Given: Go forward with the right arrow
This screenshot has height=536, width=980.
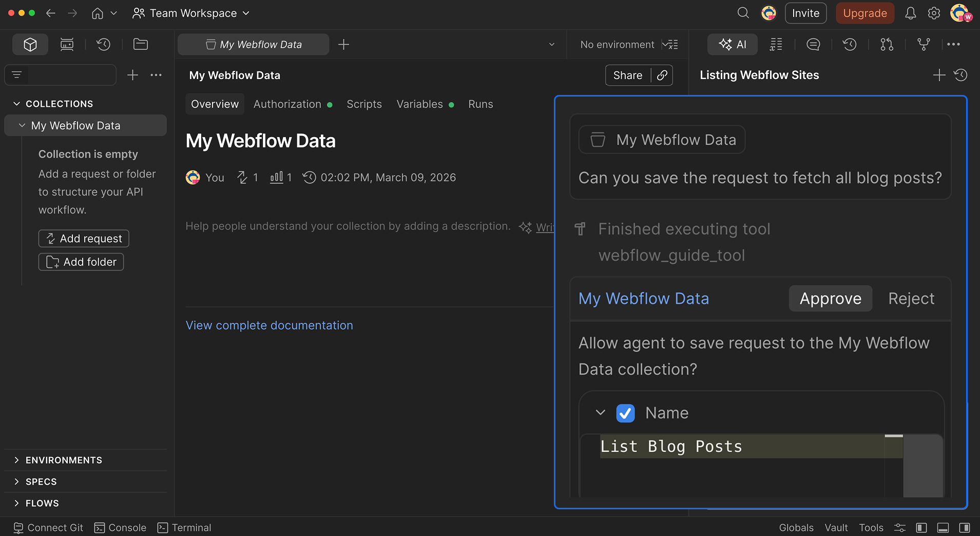Looking at the screenshot, I should pyautogui.click(x=72, y=13).
